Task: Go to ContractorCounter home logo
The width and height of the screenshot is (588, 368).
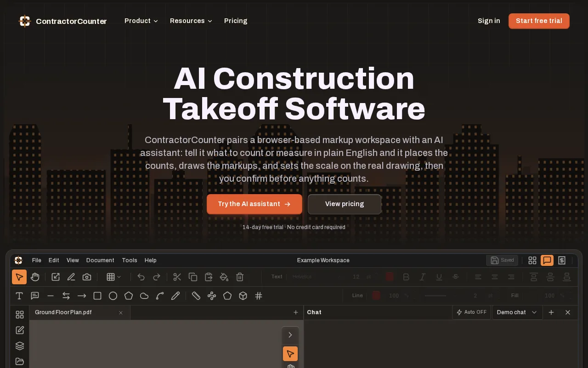Action: 62,21
